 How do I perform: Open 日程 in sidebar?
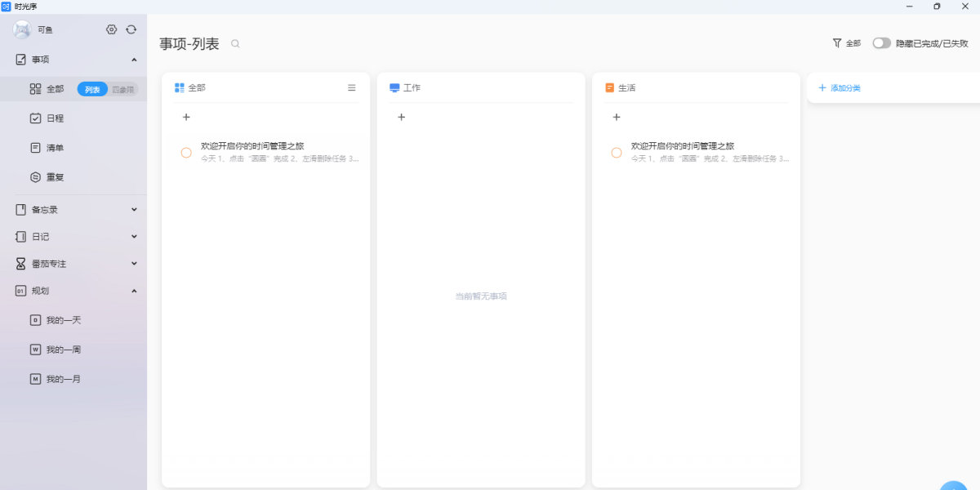55,118
